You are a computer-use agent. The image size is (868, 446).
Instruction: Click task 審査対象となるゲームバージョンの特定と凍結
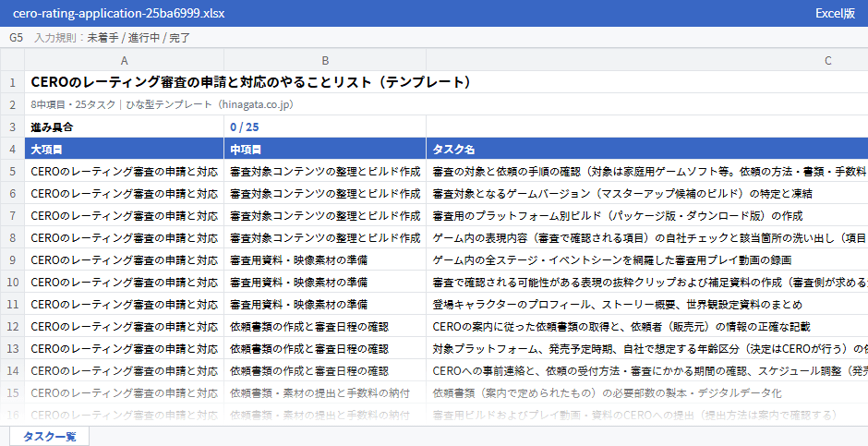click(647, 193)
